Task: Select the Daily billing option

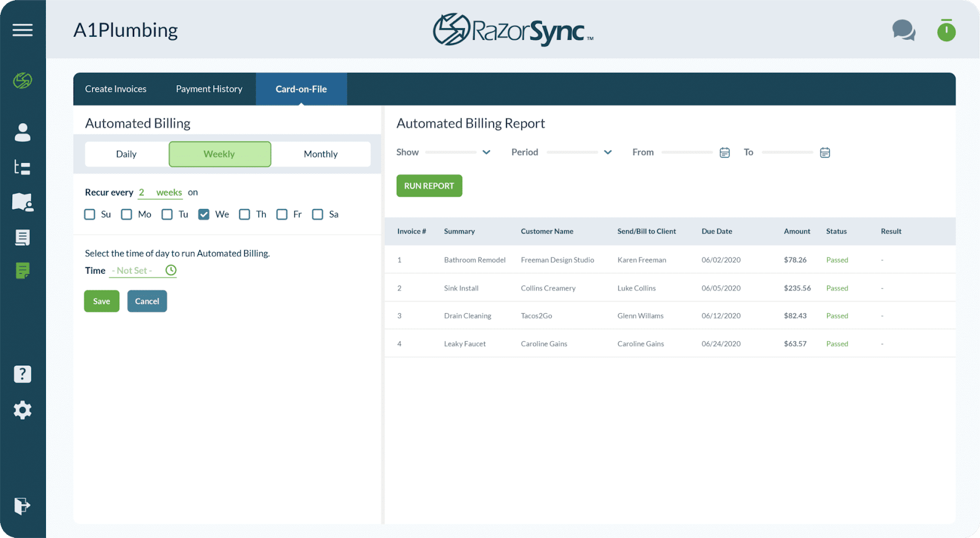Action: pyautogui.click(x=126, y=154)
